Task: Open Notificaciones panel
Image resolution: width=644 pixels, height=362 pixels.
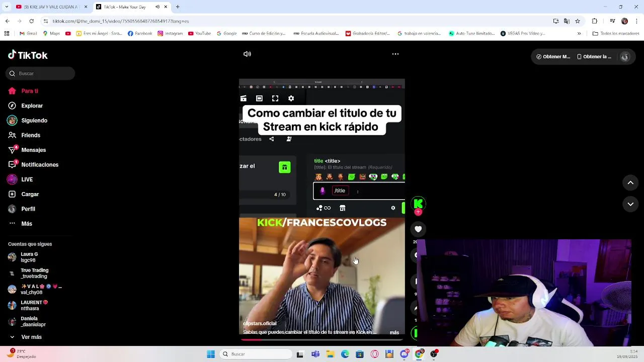Action: (33, 164)
